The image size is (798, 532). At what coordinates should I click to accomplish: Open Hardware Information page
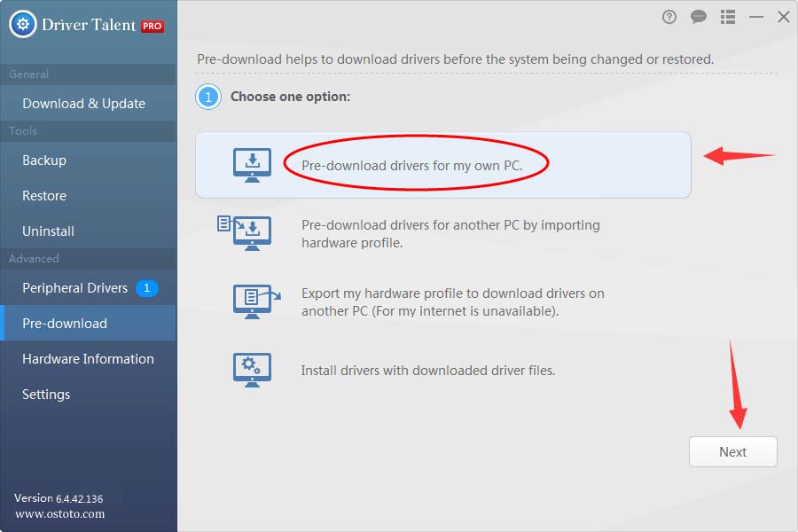88,359
